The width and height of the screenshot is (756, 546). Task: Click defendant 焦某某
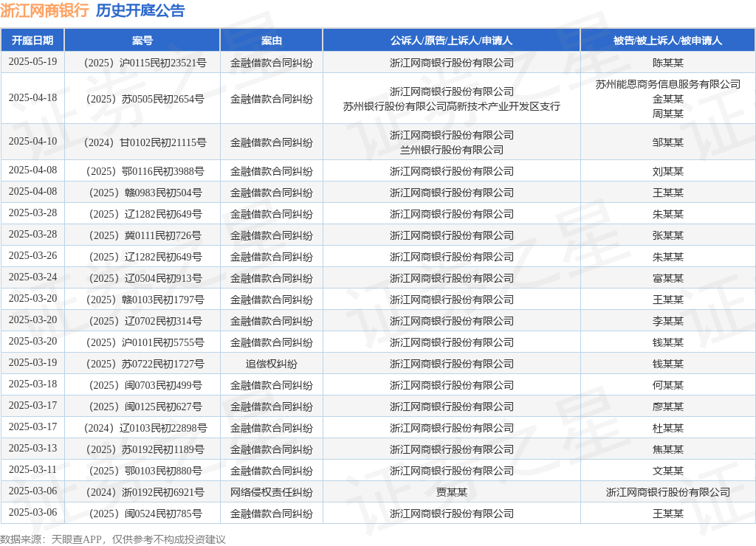[x=667, y=449]
